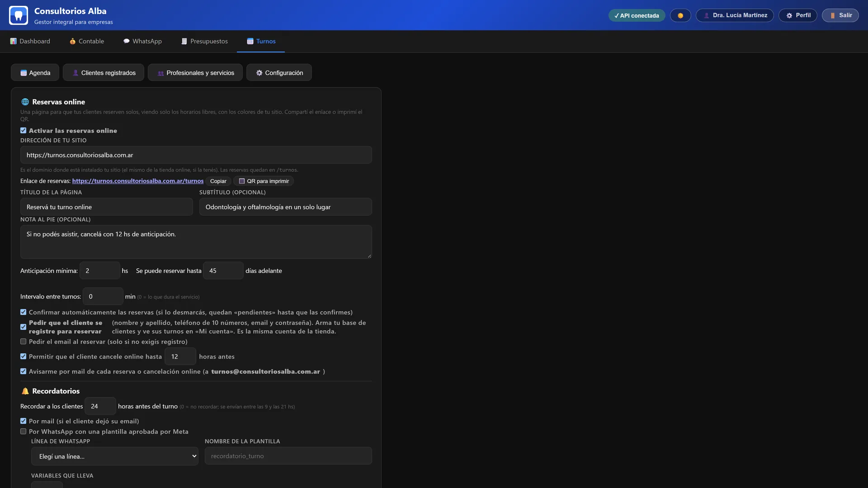This screenshot has height=488, width=868.
Task: Toggle Pedir que el cliente se registre checkbox
Action: tap(24, 327)
